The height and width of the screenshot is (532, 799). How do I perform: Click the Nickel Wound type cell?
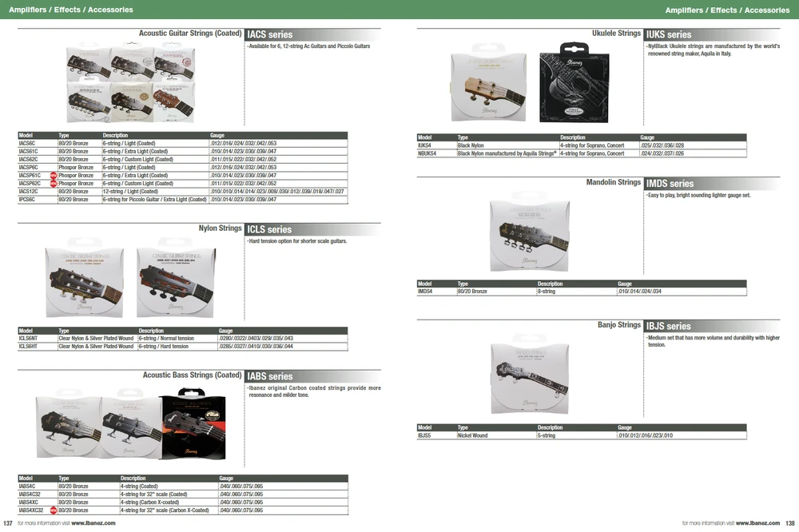click(x=496, y=435)
